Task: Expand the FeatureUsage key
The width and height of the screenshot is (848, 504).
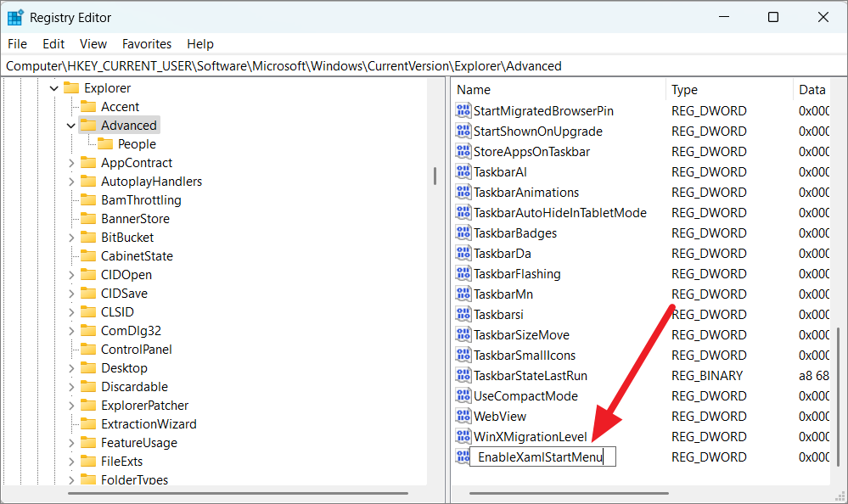Action: pyautogui.click(x=70, y=443)
